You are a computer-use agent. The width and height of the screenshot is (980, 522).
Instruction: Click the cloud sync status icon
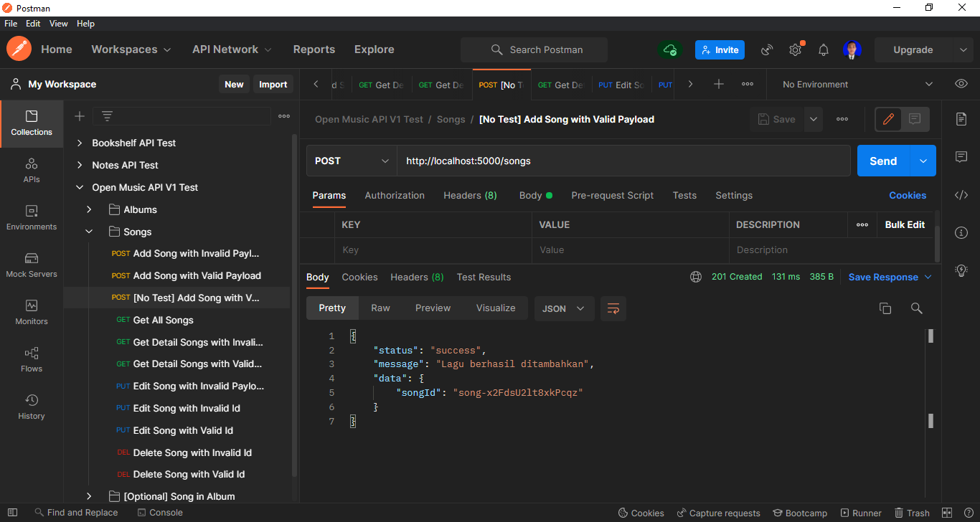pos(670,49)
